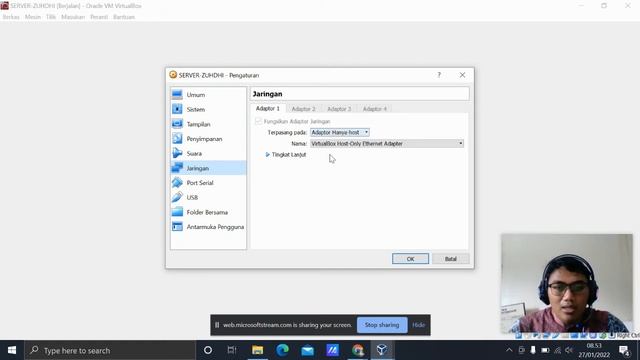Switch to VirtualBox taskbar icon
The image size is (640, 360).
[382, 350]
